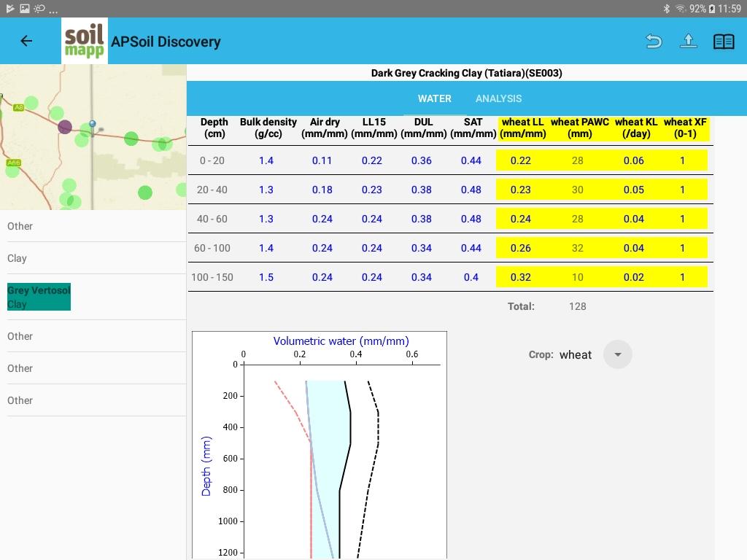747x560 pixels.
Task: Tap the 0 - 20 depth row
Action: [212, 160]
